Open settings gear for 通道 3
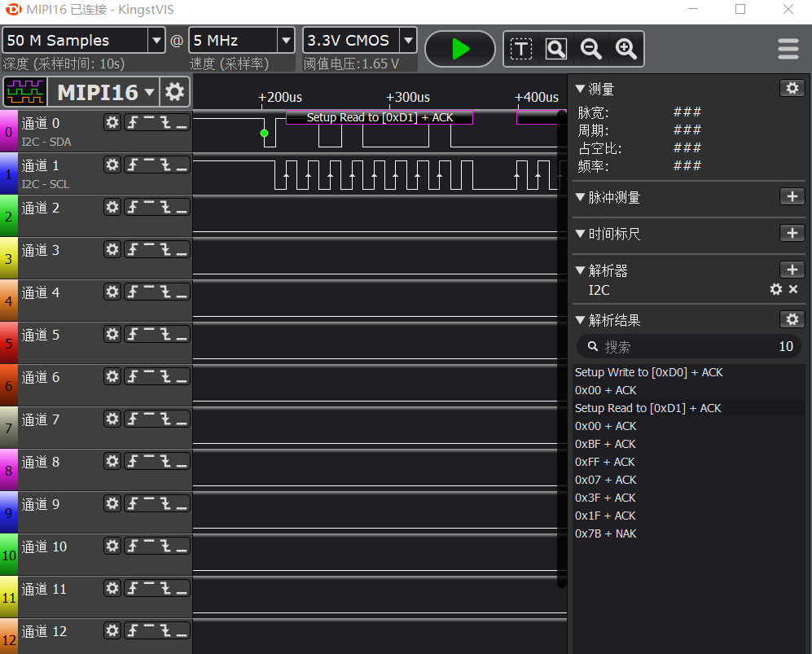The height and width of the screenshot is (654, 812). pos(112,250)
